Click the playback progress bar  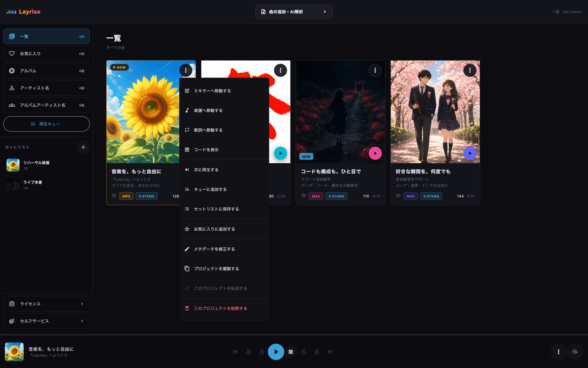pos(294,335)
